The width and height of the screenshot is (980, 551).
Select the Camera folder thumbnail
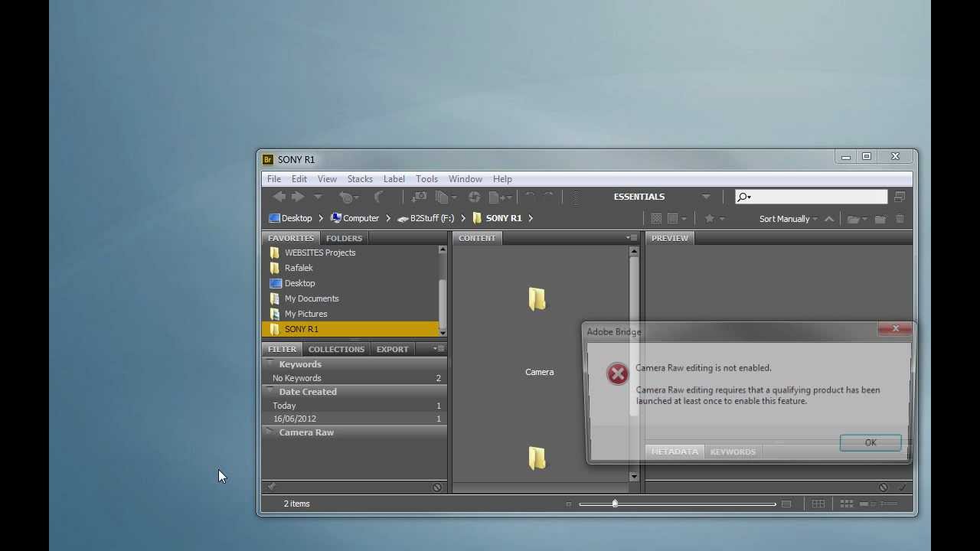(x=537, y=299)
